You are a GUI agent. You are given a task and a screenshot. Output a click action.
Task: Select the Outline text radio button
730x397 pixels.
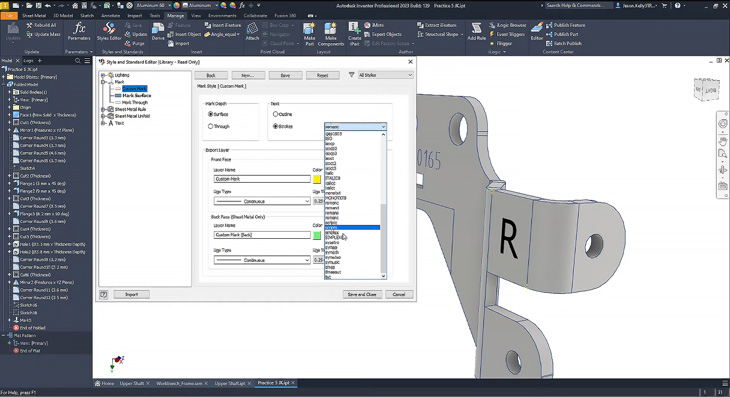(275, 114)
